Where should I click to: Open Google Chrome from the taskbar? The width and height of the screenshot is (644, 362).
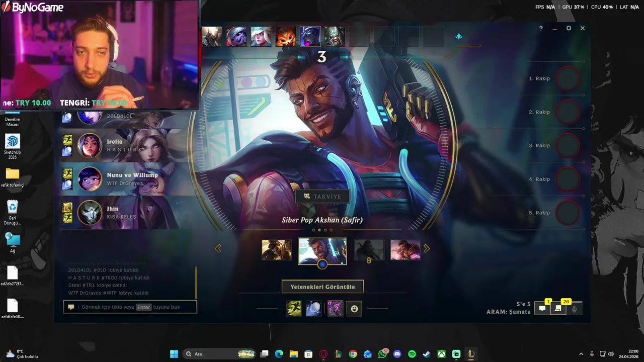coord(353,354)
